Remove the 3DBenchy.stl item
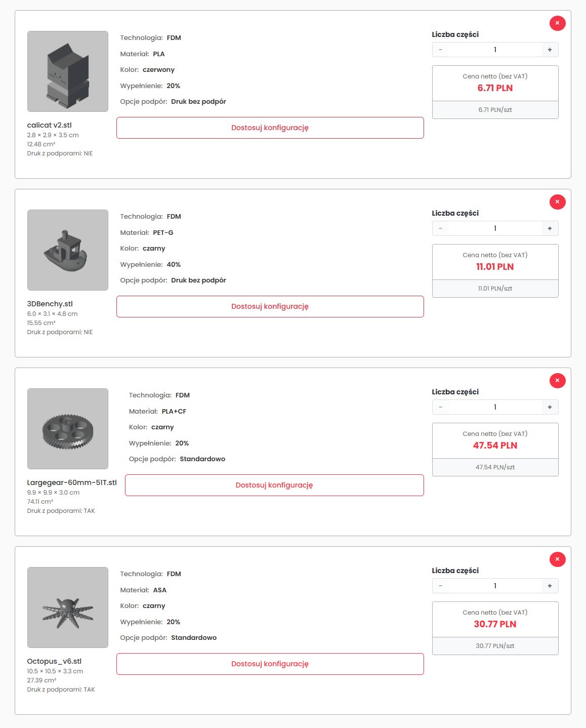Viewport: 586px width, 728px height. pos(557,202)
